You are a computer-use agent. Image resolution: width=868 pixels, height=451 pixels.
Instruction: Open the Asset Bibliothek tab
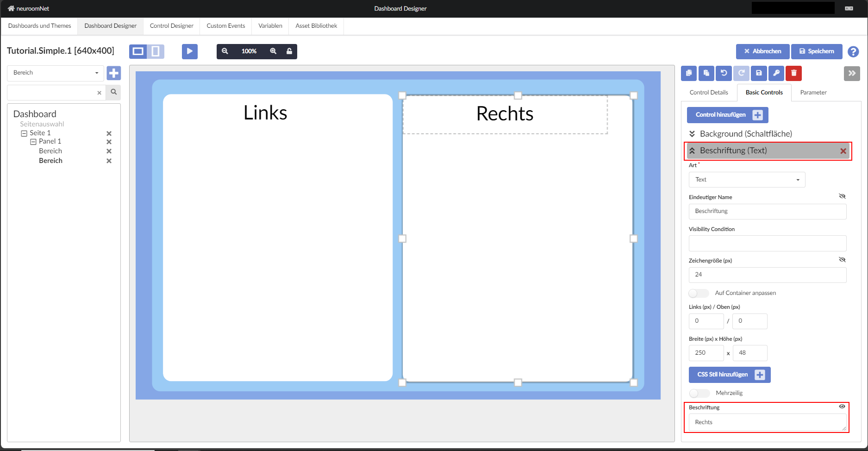point(316,26)
